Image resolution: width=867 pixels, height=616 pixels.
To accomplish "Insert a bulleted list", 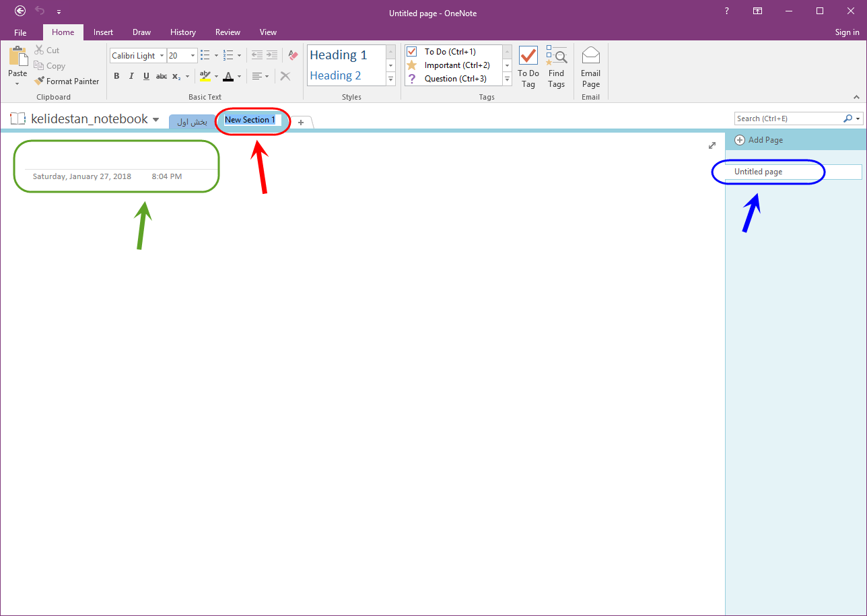I will coord(205,56).
